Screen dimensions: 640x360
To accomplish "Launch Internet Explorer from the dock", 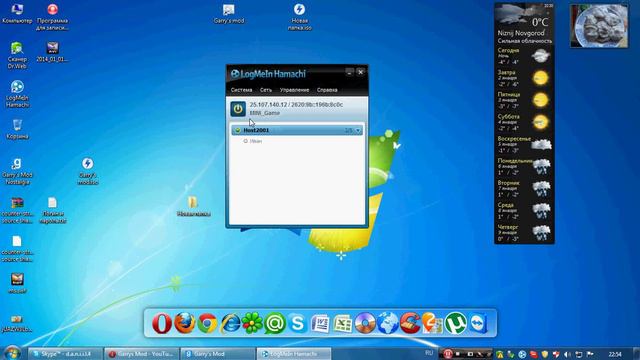I will coord(230,324).
